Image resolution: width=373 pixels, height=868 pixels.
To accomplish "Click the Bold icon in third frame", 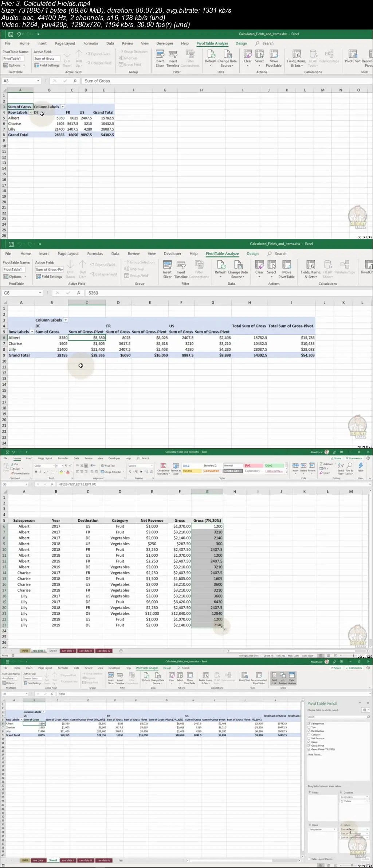I will [36, 472].
